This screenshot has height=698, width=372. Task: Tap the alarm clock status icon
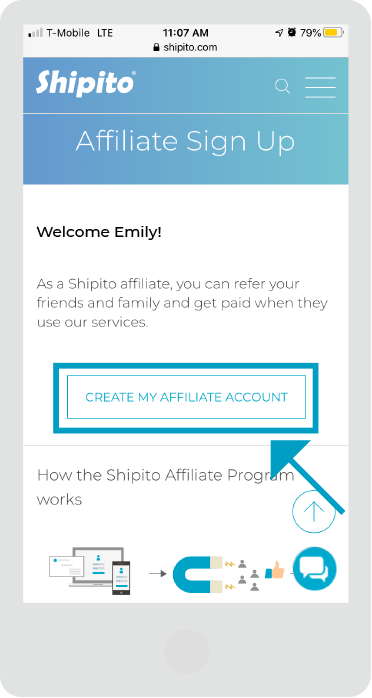point(292,32)
